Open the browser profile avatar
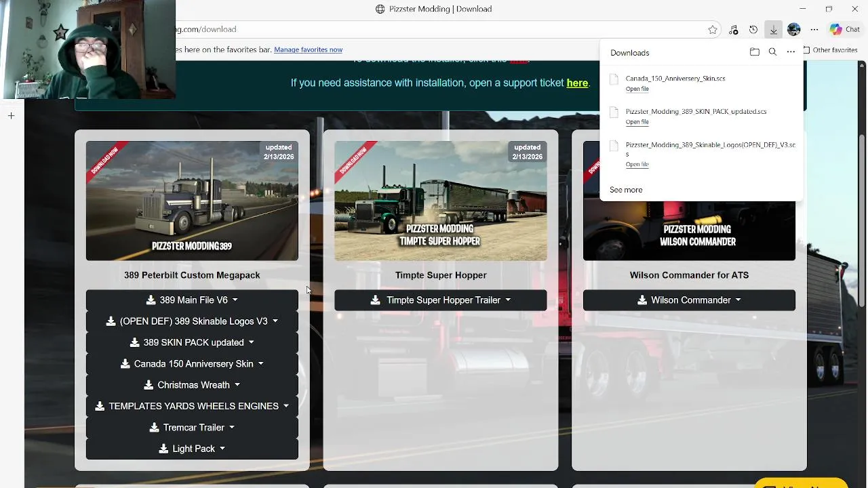The image size is (868, 488). 794,30
